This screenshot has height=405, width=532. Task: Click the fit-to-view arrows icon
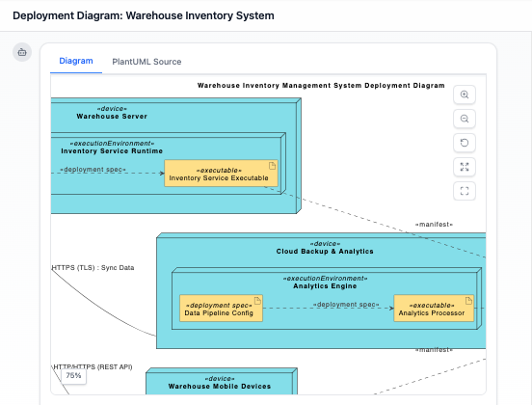point(465,167)
